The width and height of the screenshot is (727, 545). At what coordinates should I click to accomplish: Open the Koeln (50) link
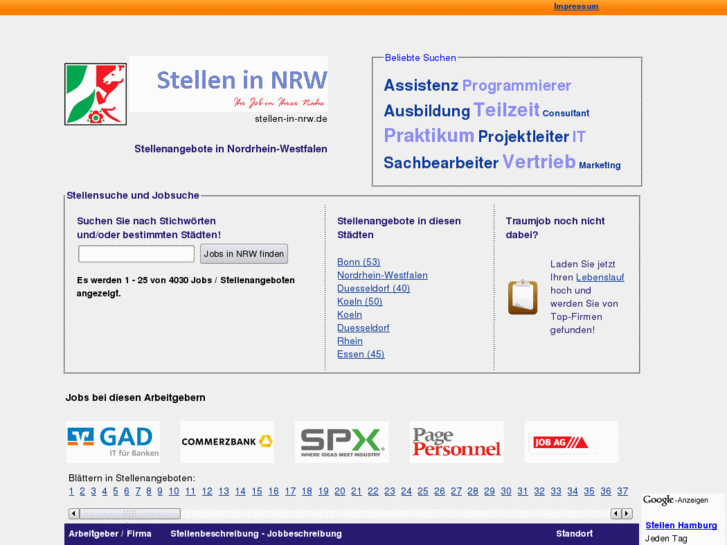click(x=360, y=301)
